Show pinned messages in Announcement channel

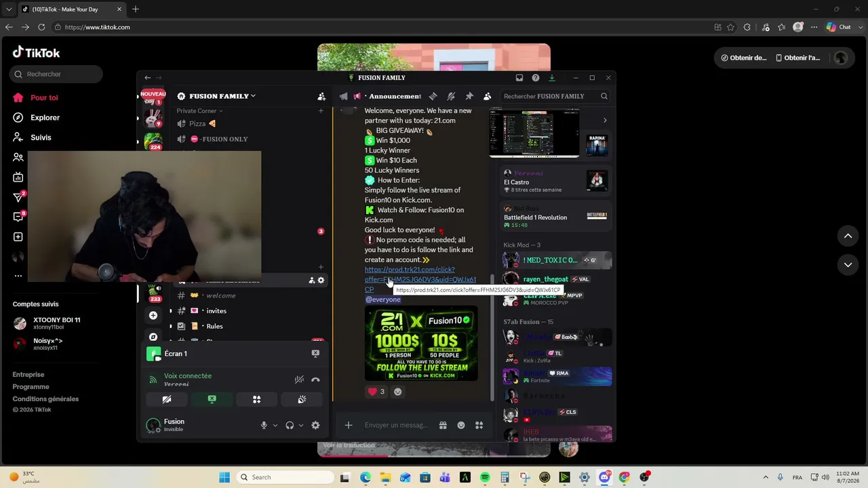pos(469,96)
